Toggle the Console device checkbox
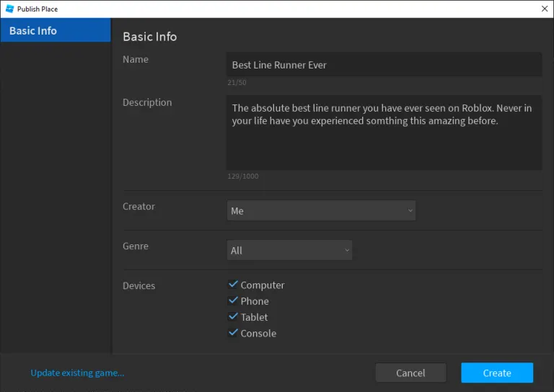Screen dimensions: 554x392 pyautogui.click(x=233, y=333)
